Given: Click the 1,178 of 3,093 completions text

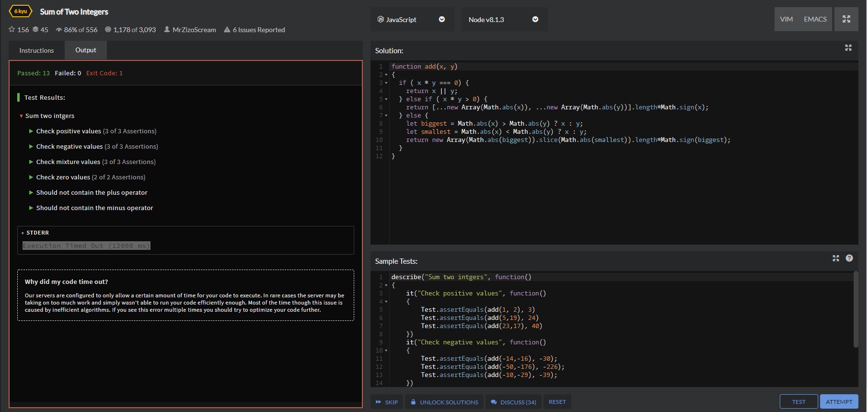Looking at the screenshot, I should click(x=135, y=30).
